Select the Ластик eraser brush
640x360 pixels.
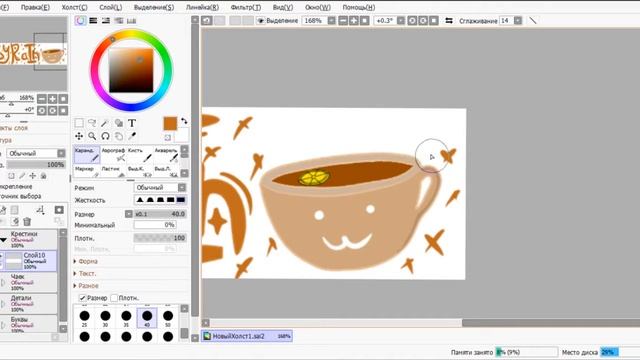pyautogui.click(x=113, y=171)
